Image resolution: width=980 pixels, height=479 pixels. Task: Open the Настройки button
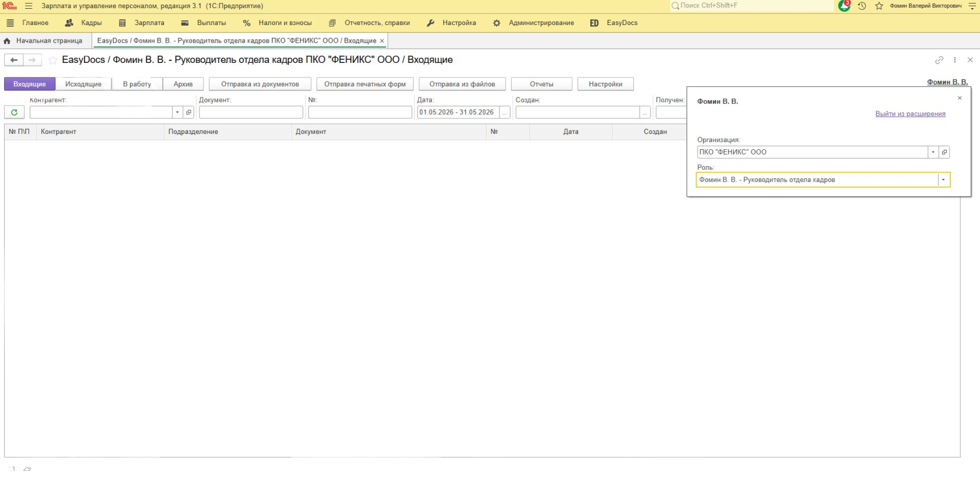(x=605, y=84)
